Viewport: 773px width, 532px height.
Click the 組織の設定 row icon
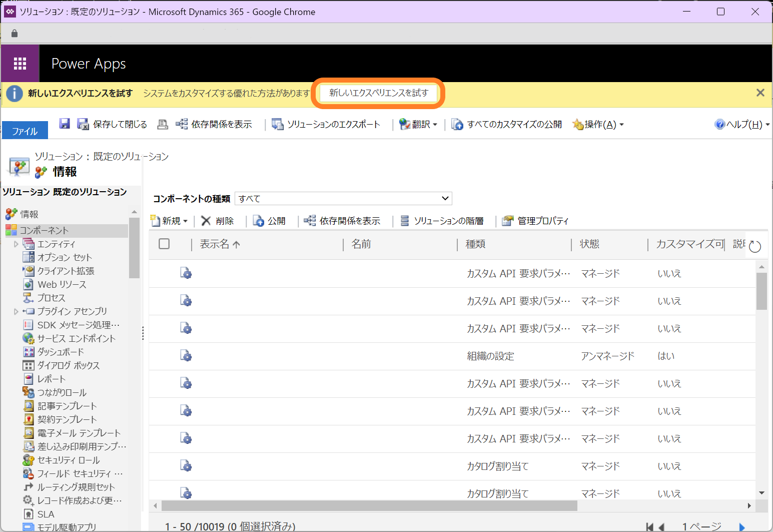click(x=186, y=356)
